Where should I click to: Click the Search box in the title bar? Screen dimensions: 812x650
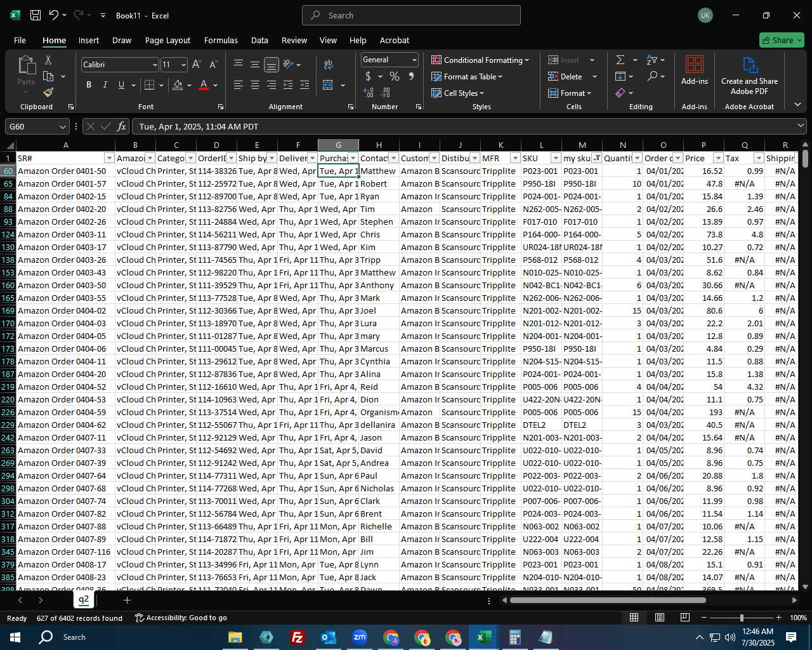coord(411,15)
